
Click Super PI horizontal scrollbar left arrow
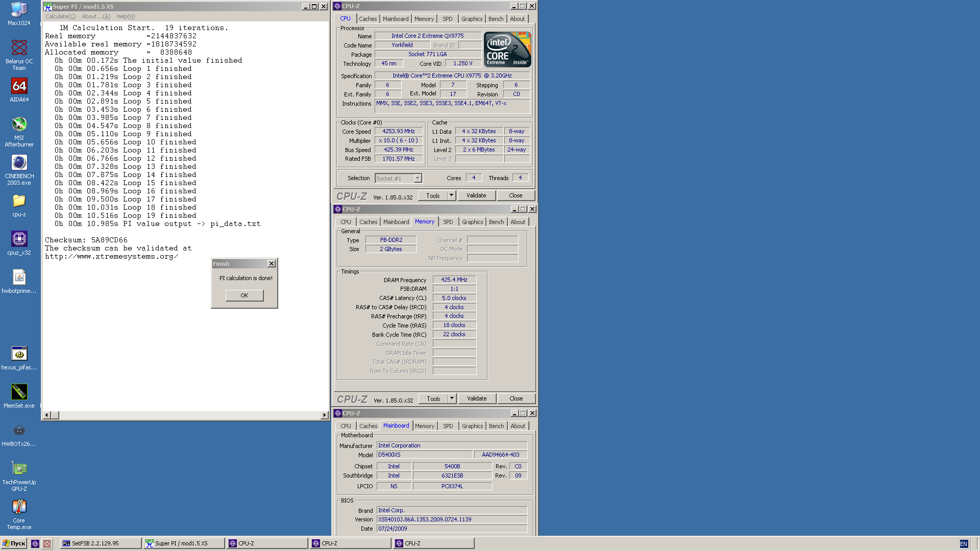(47, 415)
